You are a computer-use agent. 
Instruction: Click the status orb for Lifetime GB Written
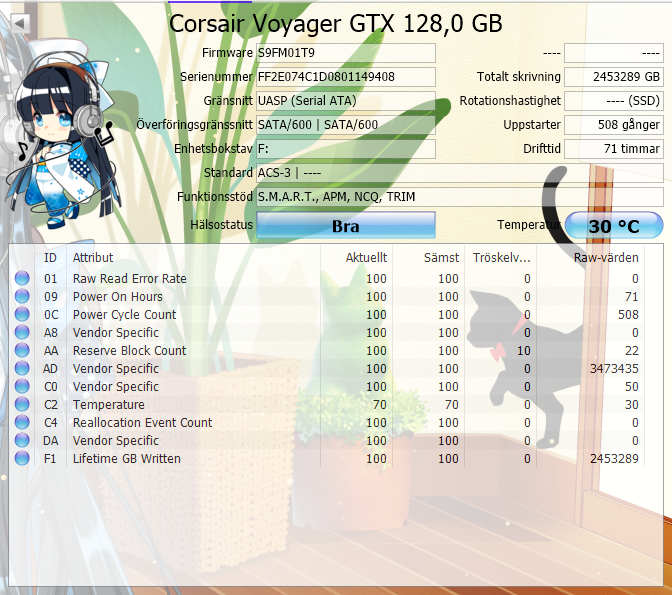pyautogui.click(x=22, y=458)
